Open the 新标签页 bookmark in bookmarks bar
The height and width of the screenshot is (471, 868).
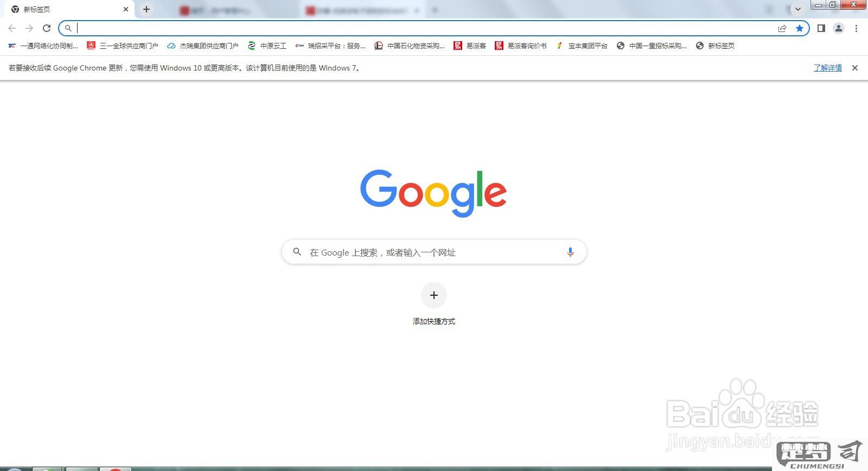[x=716, y=46]
